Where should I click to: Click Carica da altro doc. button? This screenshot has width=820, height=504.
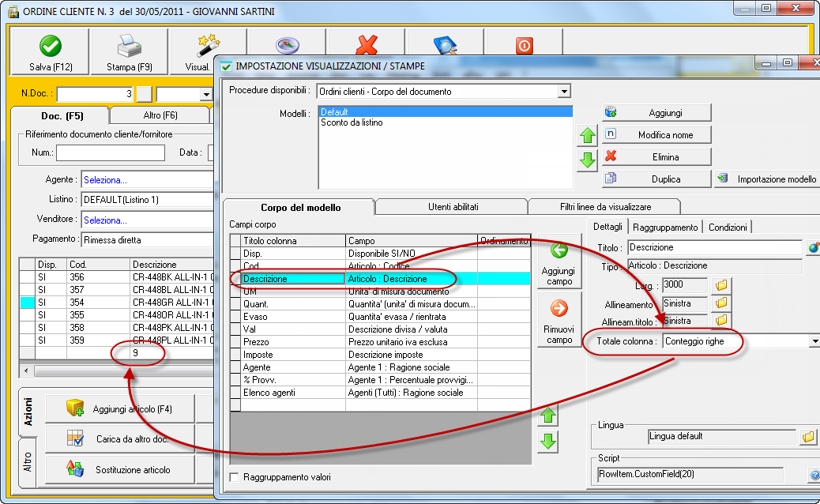(x=120, y=439)
